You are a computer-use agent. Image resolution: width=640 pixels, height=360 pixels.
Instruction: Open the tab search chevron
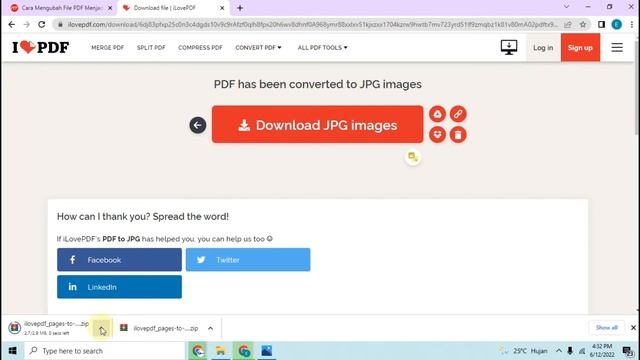[567, 7]
